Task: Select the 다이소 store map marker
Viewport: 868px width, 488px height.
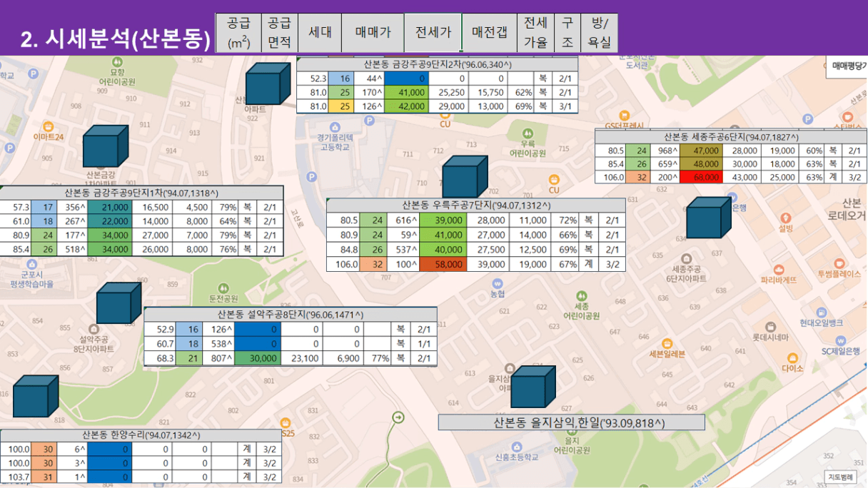Action: point(792,358)
